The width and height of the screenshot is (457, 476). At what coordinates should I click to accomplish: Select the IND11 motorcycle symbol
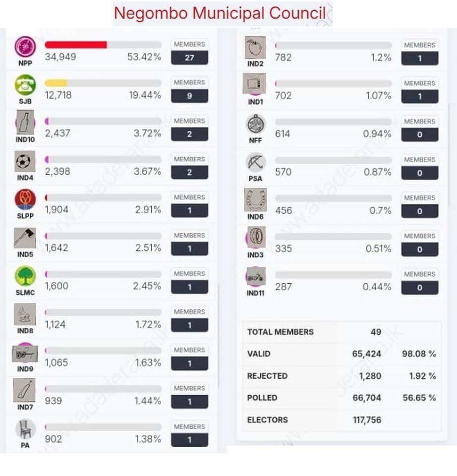click(255, 276)
